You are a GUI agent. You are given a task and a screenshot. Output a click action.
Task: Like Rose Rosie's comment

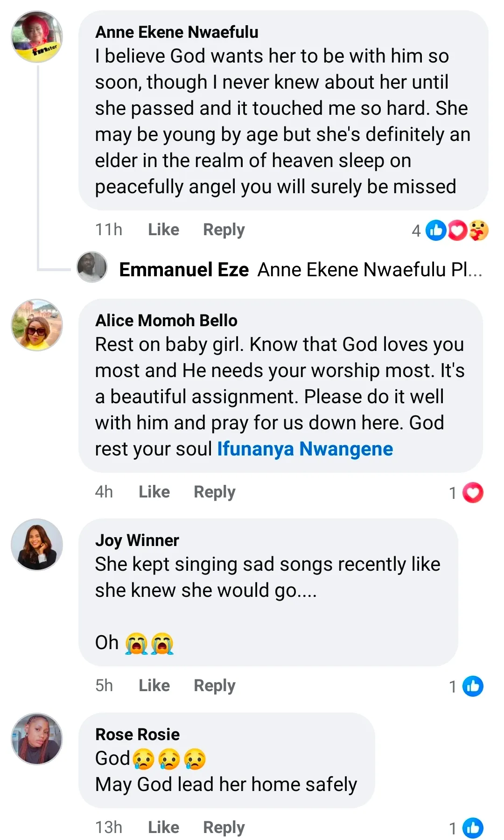163,827
